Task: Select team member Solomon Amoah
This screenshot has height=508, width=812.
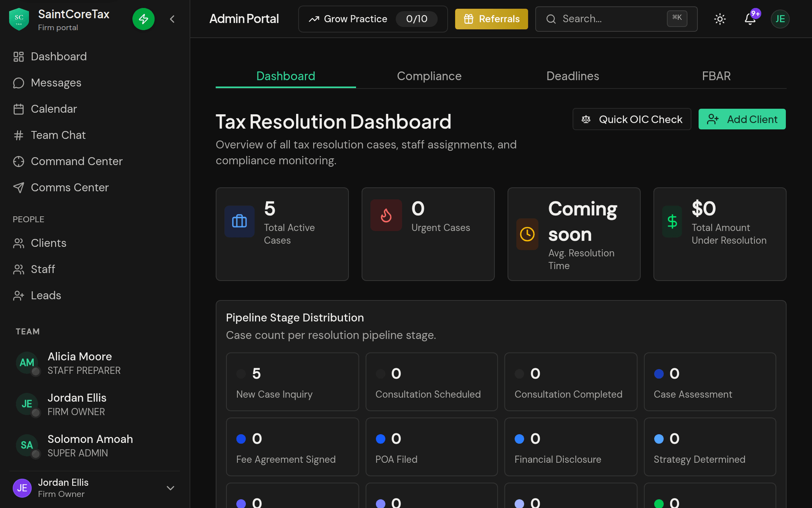Action: pyautogui.click(x=95, y=446)
